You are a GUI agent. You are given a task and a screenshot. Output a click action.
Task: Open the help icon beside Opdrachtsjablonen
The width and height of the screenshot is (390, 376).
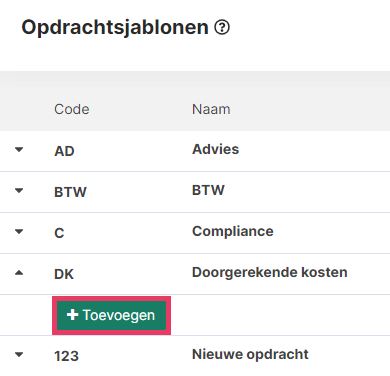pos(222,27)
